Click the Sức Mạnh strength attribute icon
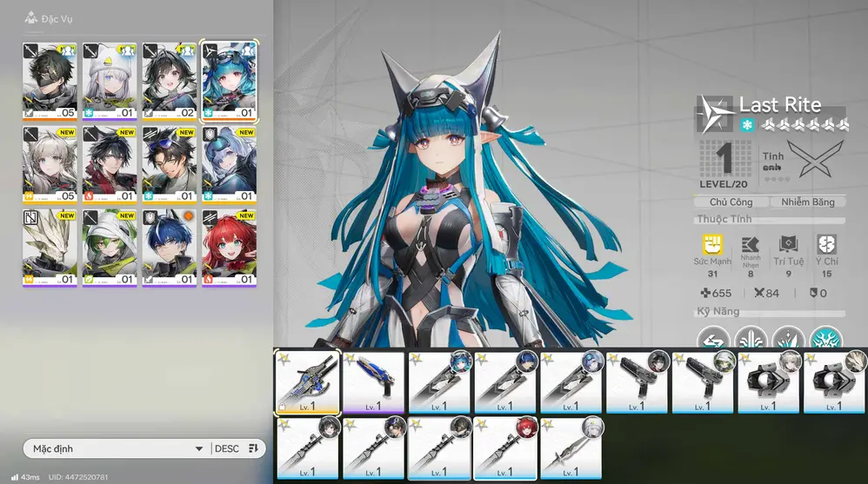The image size is (868, 484). [x=713, y=244]
